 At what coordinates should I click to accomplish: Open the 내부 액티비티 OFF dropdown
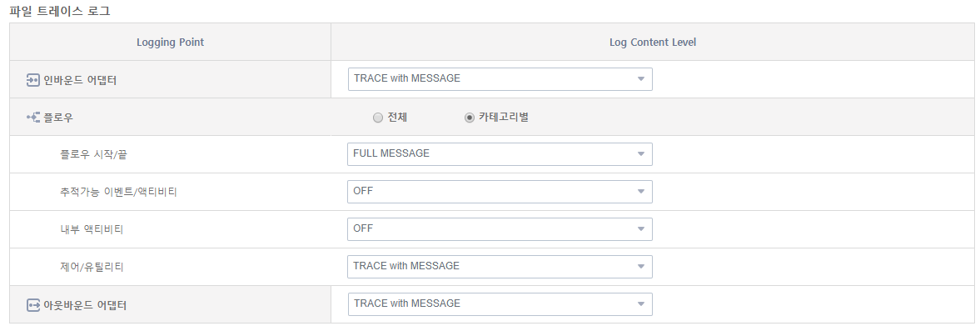tap(500, 229)
